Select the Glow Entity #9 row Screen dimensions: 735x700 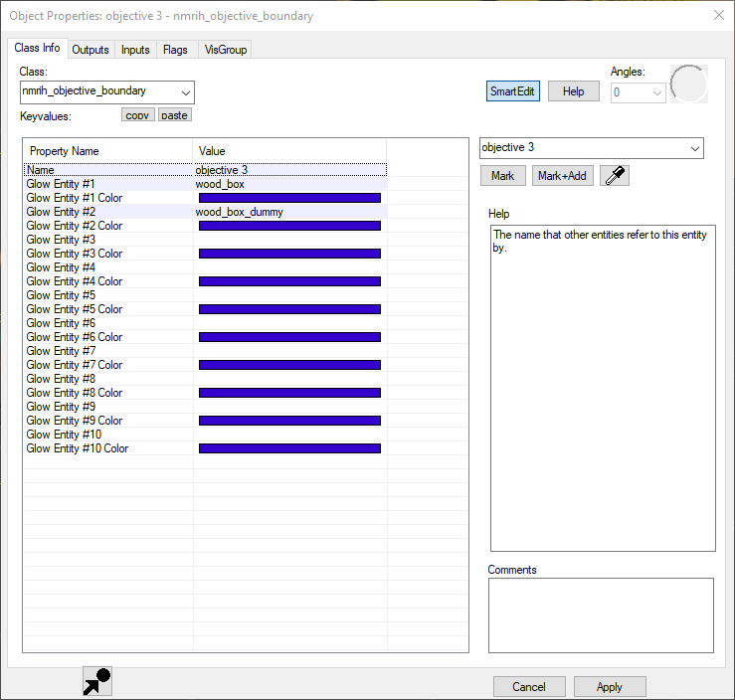(x=205, y=407)
